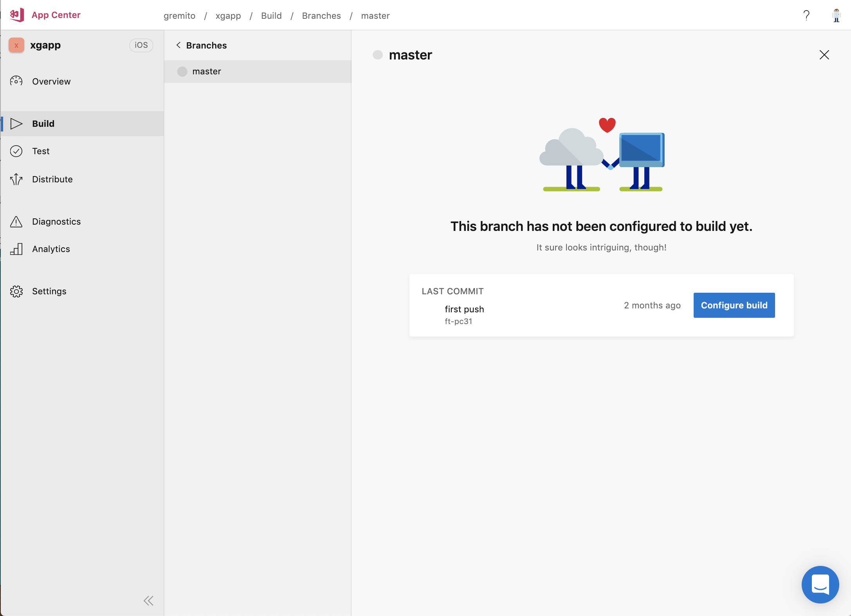Go back using Branches chevron
Image resolution: width=851 pixels, height=616 pixels.
coord(178,45)
